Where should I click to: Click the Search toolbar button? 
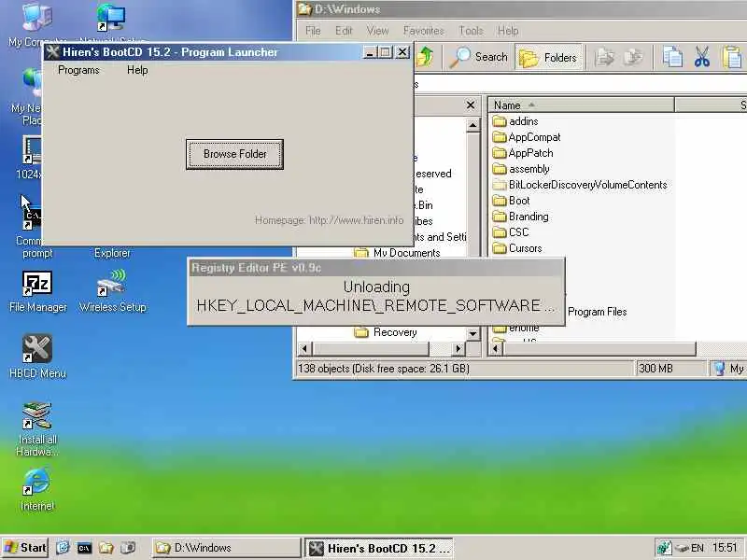click(479, 57)
